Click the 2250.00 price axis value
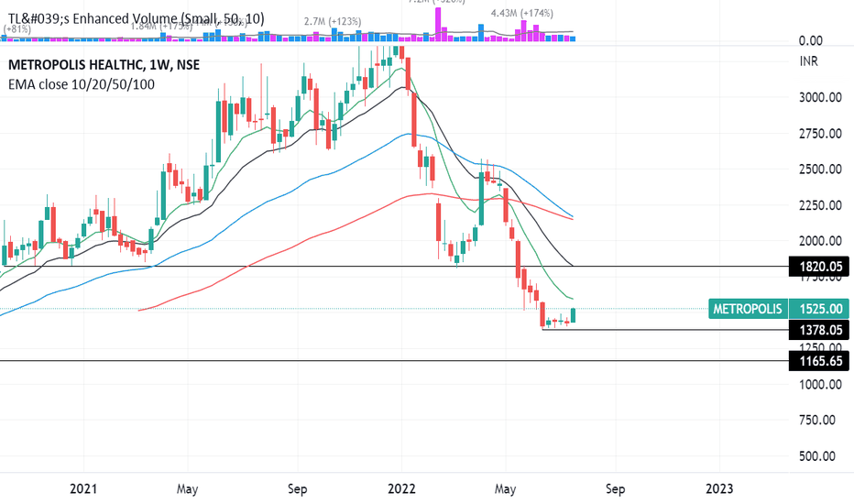854x504 pixels. point(820,205)
